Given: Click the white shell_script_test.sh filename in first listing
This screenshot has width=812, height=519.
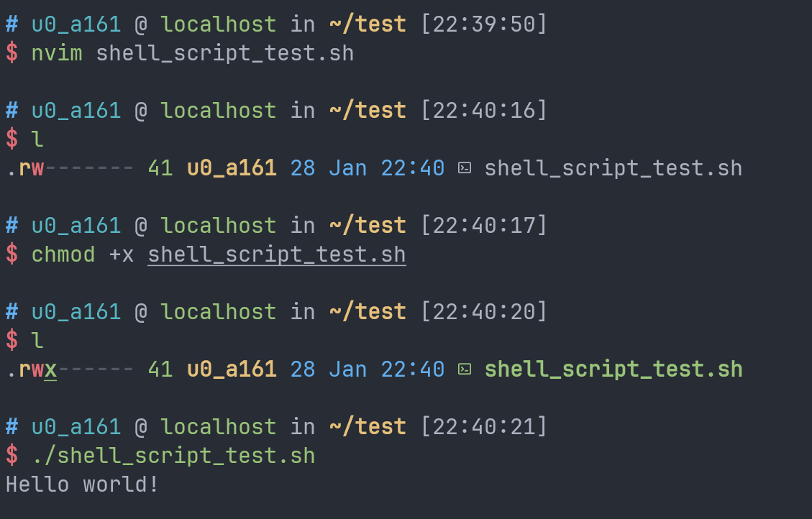Looking at the screenshot, I should (613, 168).
